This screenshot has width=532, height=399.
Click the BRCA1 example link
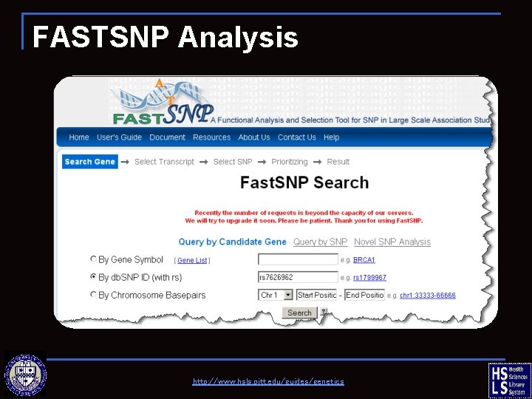tap(364, 260)
